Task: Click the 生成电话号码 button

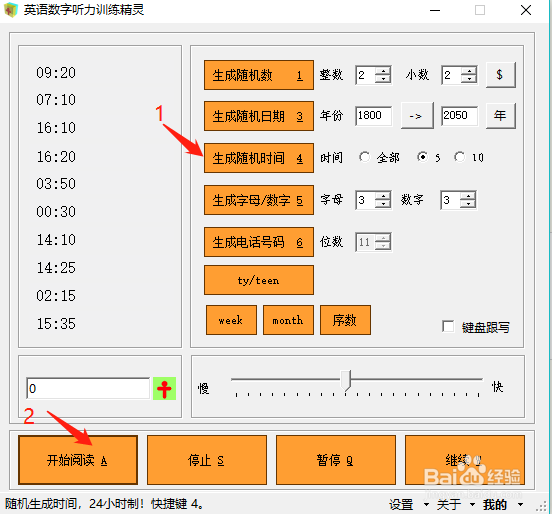Action: click(x=259, y=242)
